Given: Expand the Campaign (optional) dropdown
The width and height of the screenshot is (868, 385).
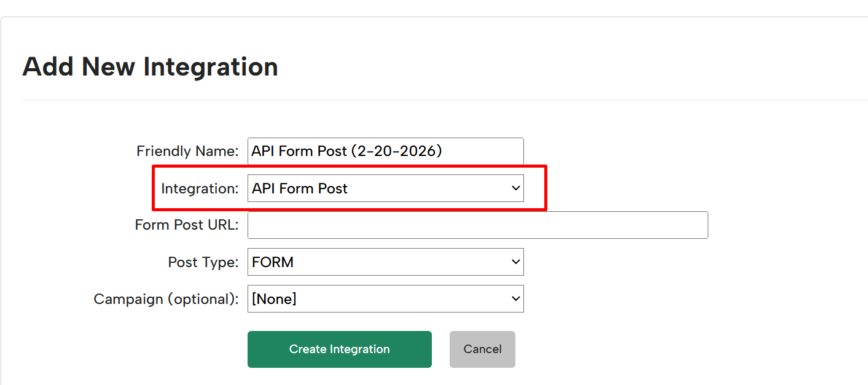Looking at the screenshot, I should pos(385,299).
